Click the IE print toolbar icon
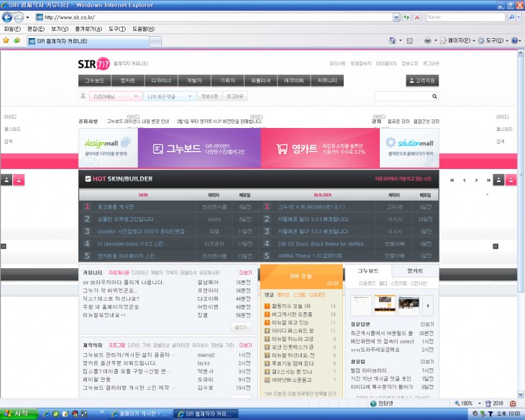 (428, 41)
